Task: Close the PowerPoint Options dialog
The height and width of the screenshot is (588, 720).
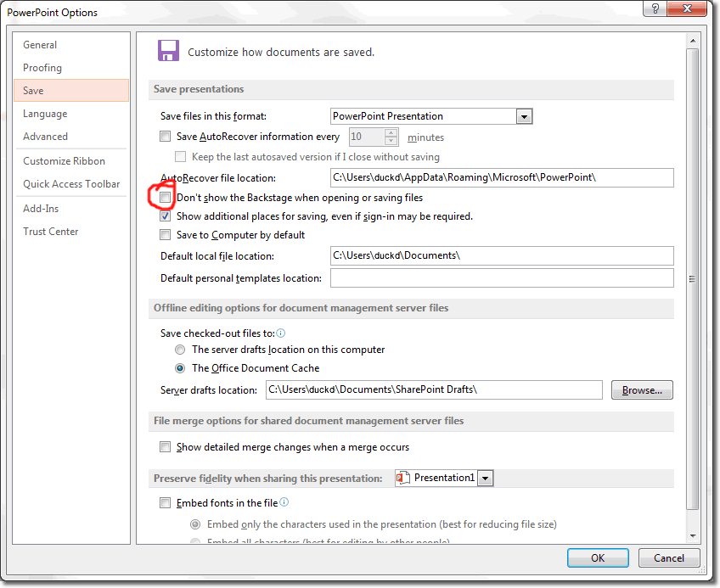Action: click(687, 8)
